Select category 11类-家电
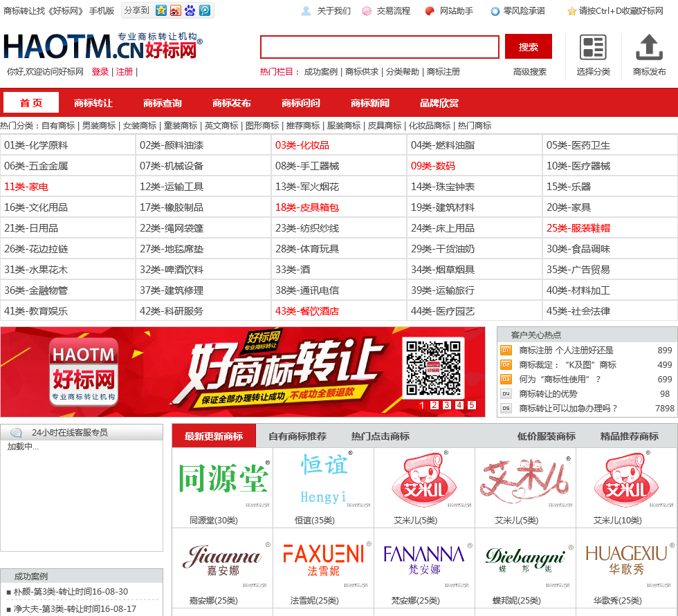 [26, 187]
